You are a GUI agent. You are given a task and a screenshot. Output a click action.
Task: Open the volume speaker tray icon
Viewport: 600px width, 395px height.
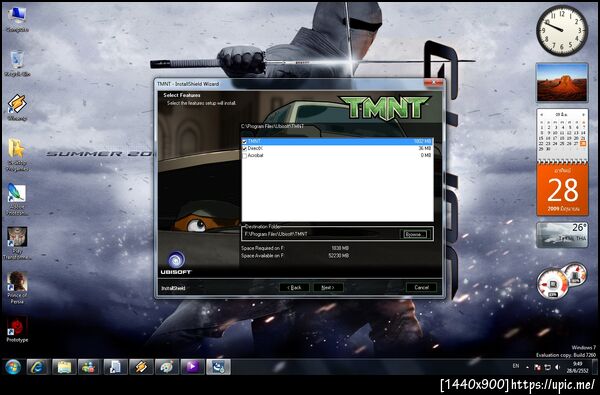coord(557,367)
